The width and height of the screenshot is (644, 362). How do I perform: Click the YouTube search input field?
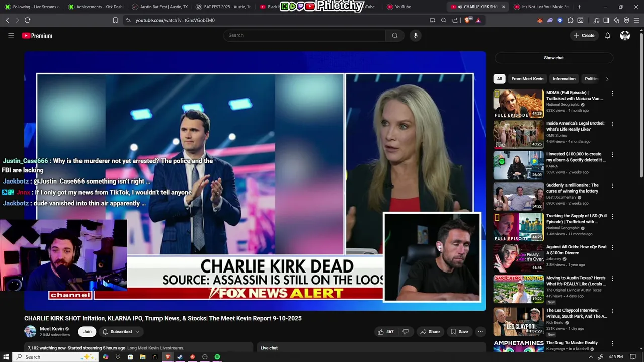304,35
